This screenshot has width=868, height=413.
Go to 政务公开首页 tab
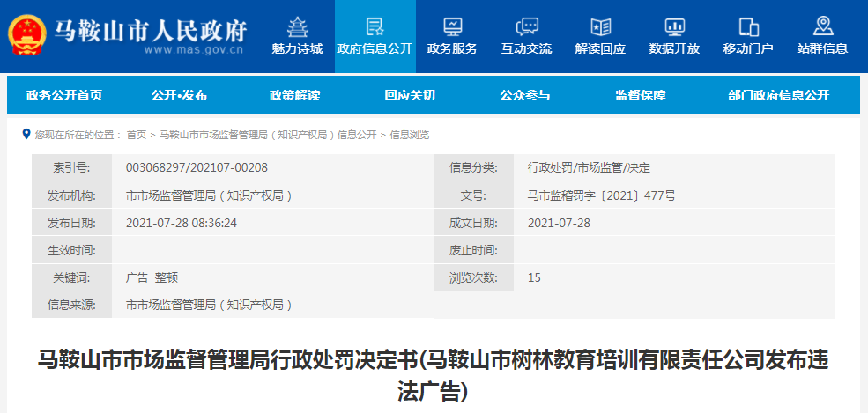coord(64,95)
